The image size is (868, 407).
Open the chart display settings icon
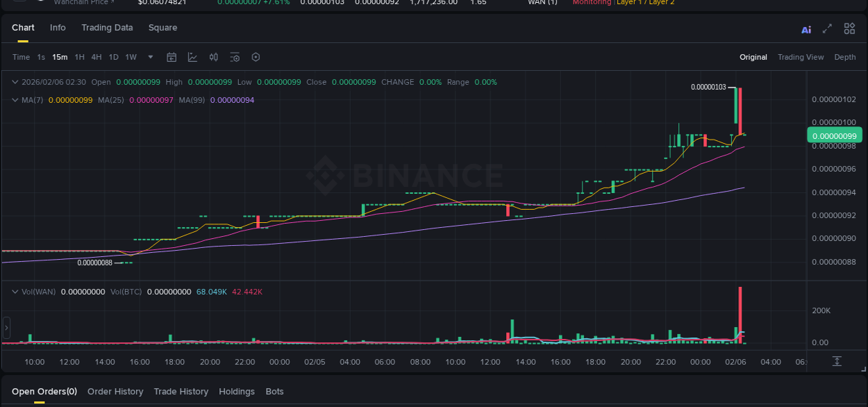coord(234,57)
